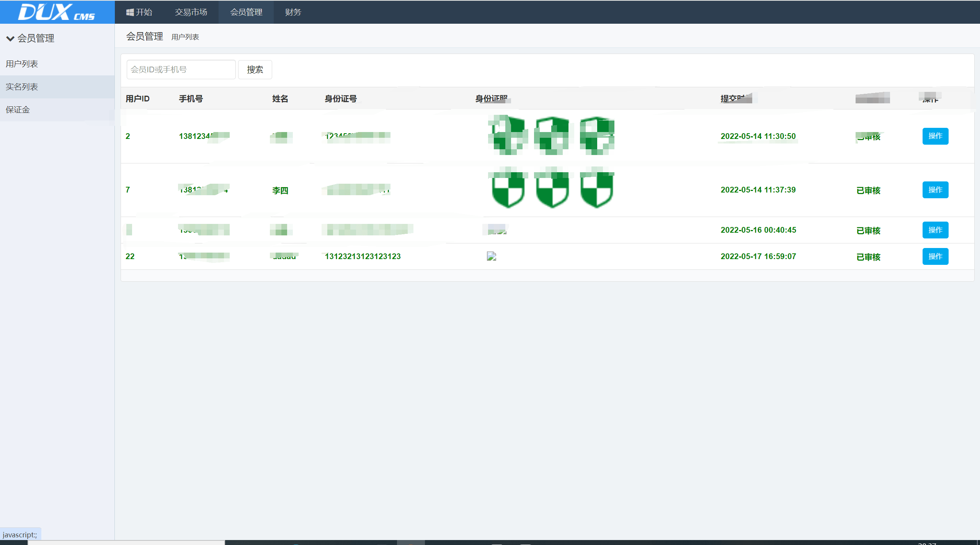
Task: Focus the 会员ID或手机号 search field
Action: (x=181, y=70)
